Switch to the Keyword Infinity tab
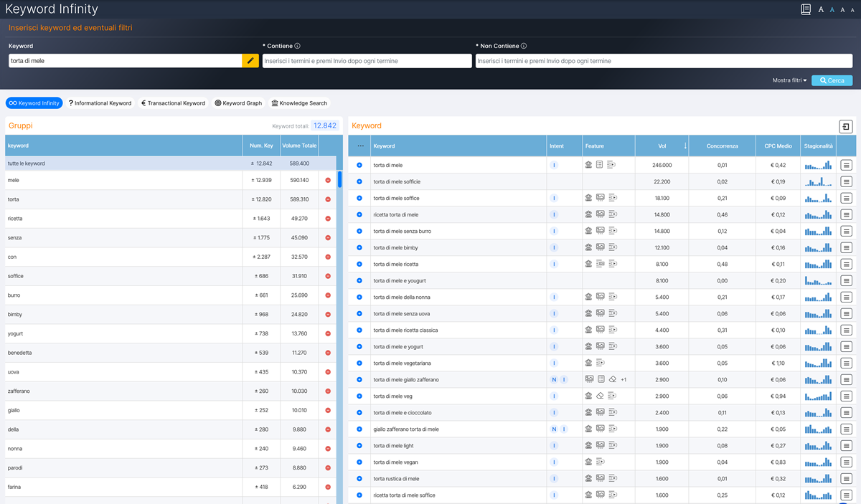861x504 pixels. tap(34, 103)
